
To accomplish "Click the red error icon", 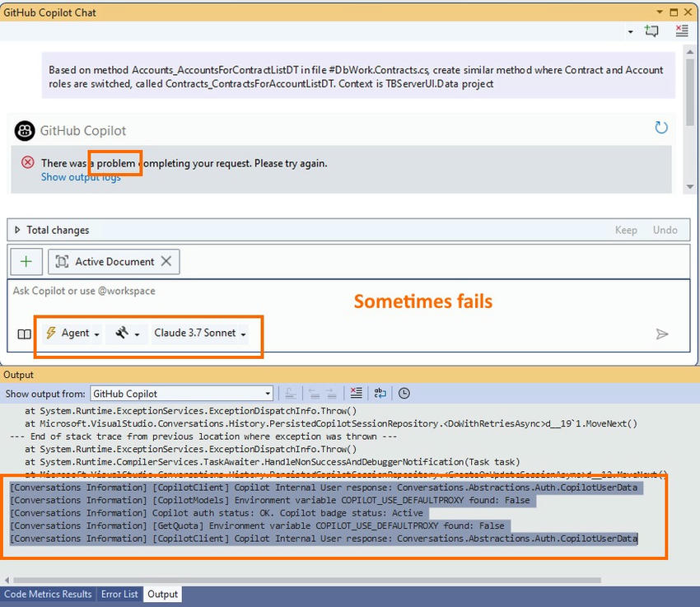I will click(x=28, y=162).
